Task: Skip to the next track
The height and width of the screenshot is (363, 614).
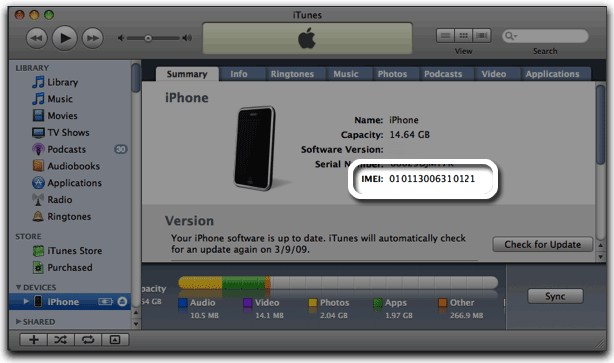Action: click(93, 38)
